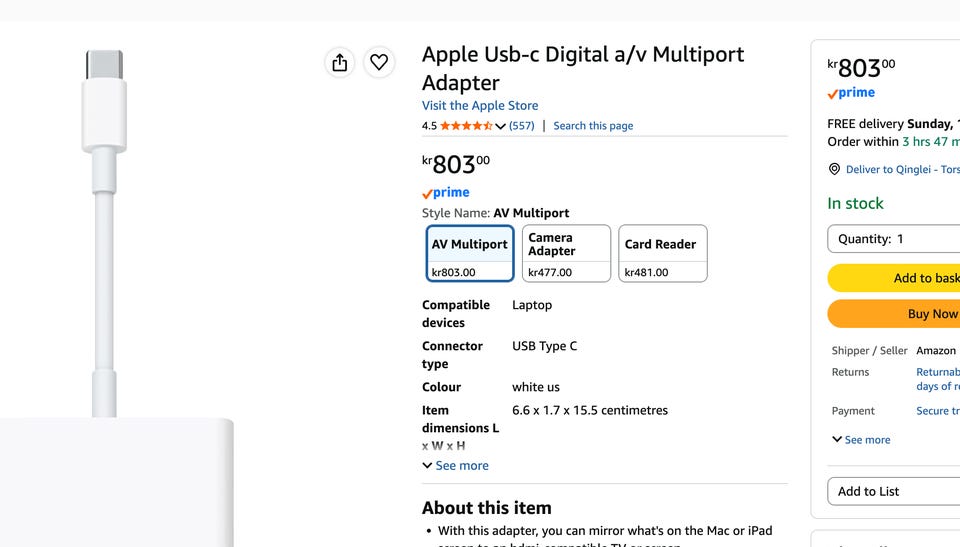The height and width of the screenshot is (547, 960).
Task: Open the Quantity dropdown
Action: (x=894, y=239)
